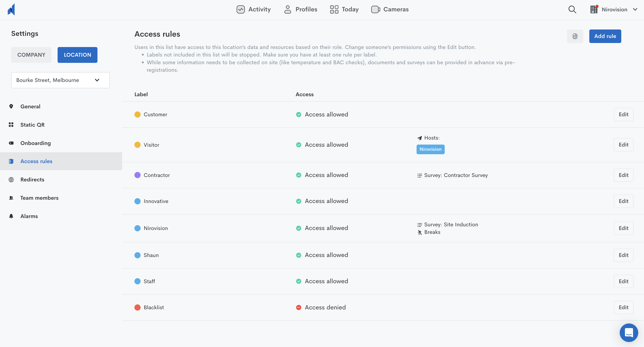Edit the Visitor access rule
Screen dimensions: 644x347
click(624, 145)
